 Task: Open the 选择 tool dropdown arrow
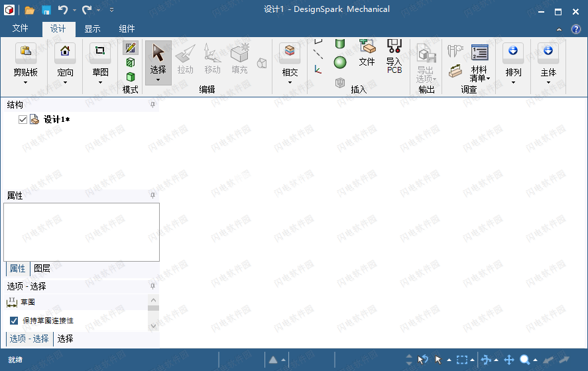point(158,79)
